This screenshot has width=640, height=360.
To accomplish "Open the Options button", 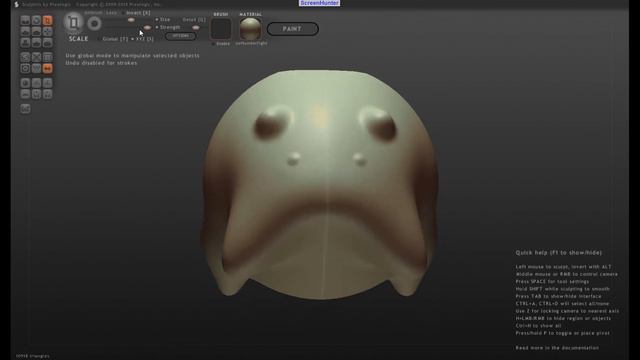I will (x=180, y=36).
